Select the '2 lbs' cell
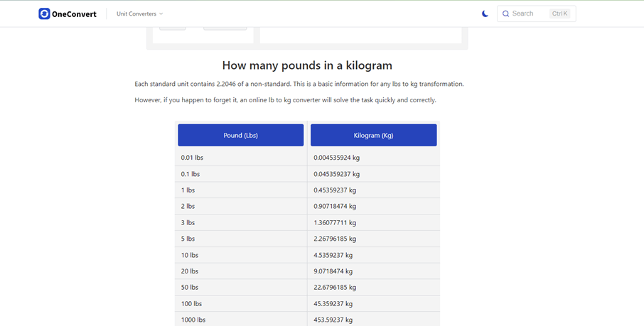 pyautogui.click(x=241, y=206)
